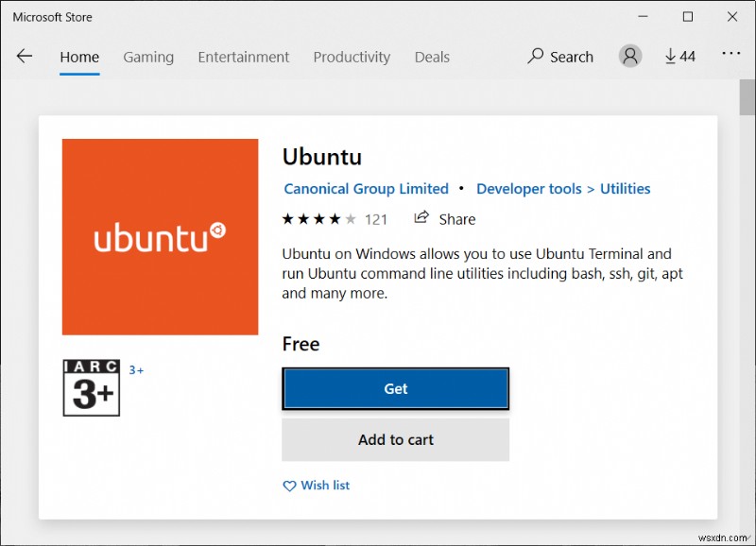
Task: Click the Get button to install Ubuntu
Action: (x=395, y=388)
